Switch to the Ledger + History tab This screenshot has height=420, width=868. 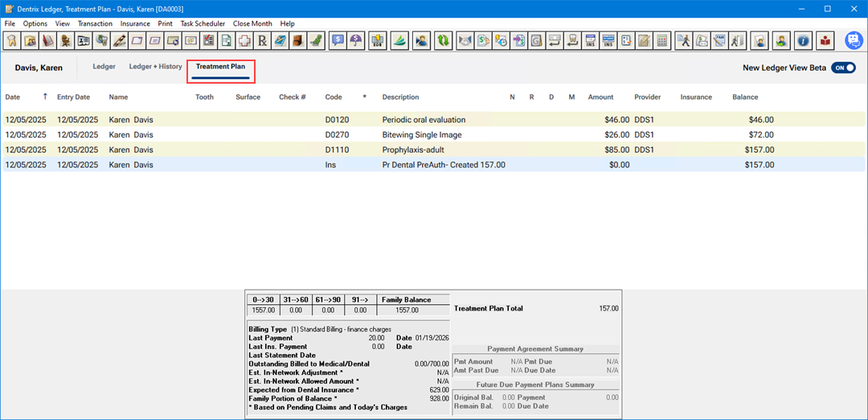[x=155, y=67]
